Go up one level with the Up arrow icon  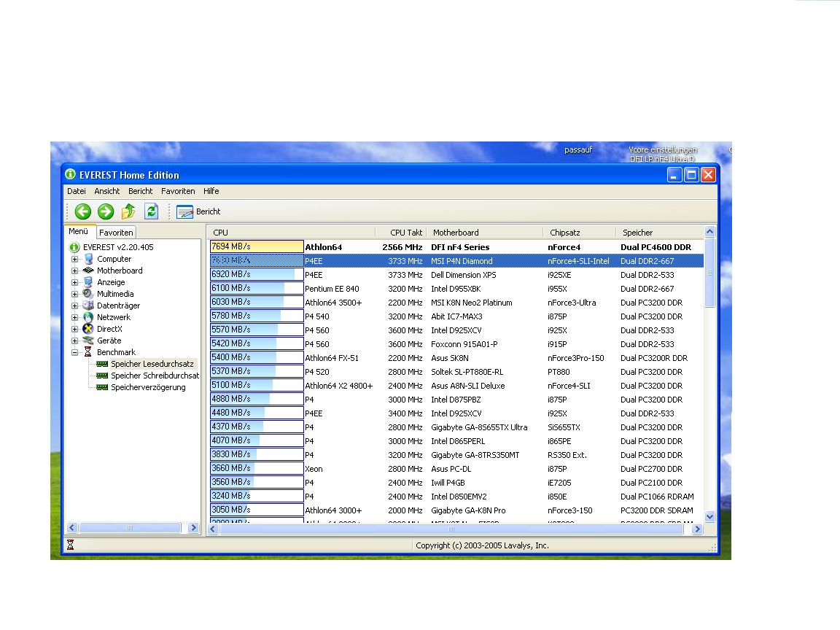pyautogui.click(x=128, y=211)
